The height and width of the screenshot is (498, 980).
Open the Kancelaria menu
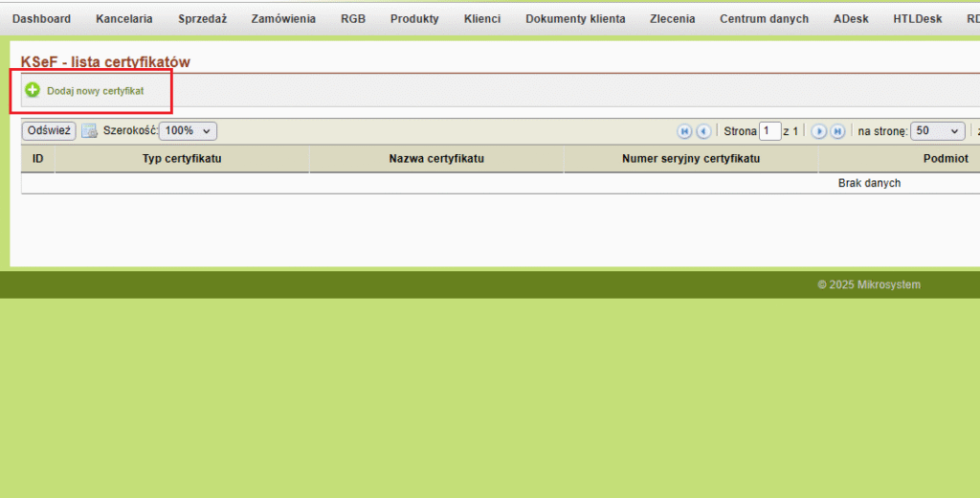click(124, 19)
